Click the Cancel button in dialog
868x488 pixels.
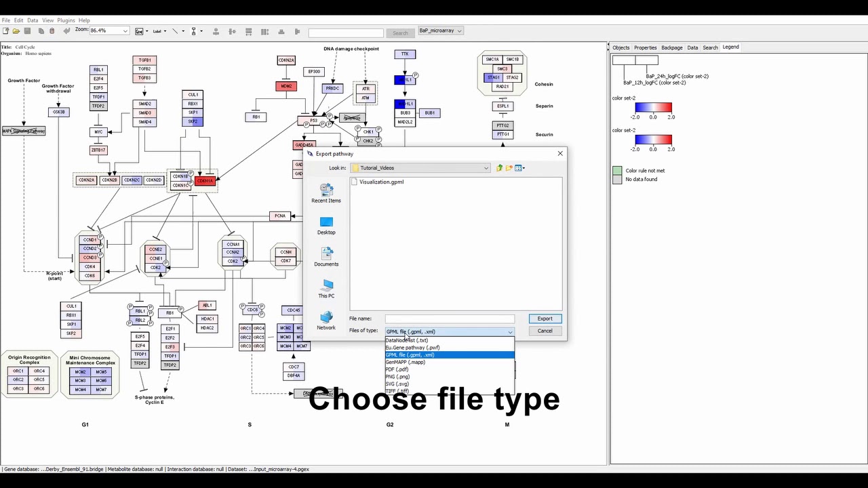tap(545, 331)
